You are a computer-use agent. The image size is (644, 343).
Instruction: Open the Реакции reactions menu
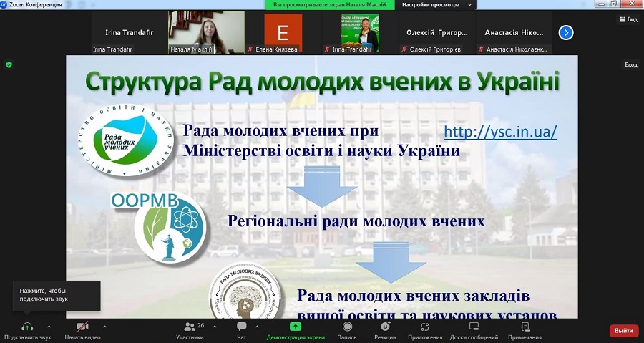[x=385, y=327]
